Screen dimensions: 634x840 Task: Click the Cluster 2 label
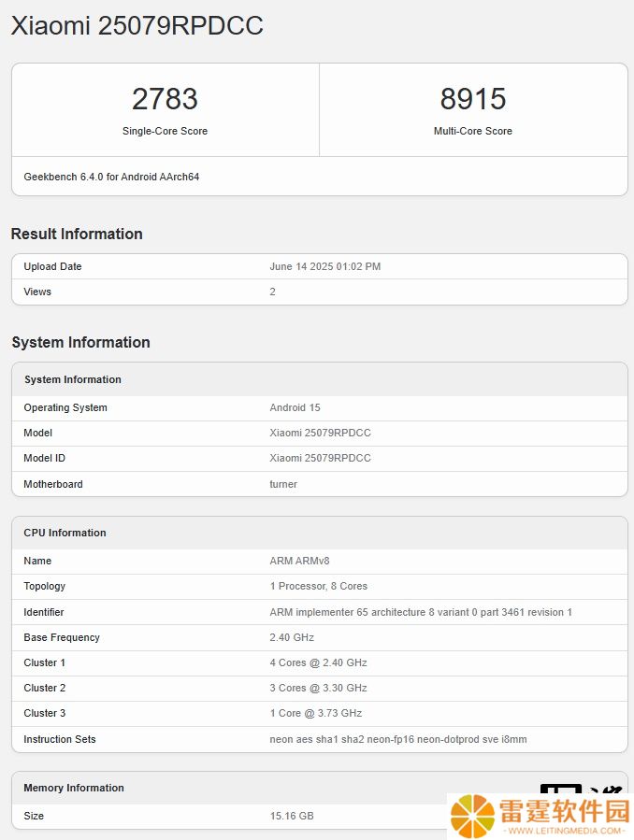[x=45, y=688]
